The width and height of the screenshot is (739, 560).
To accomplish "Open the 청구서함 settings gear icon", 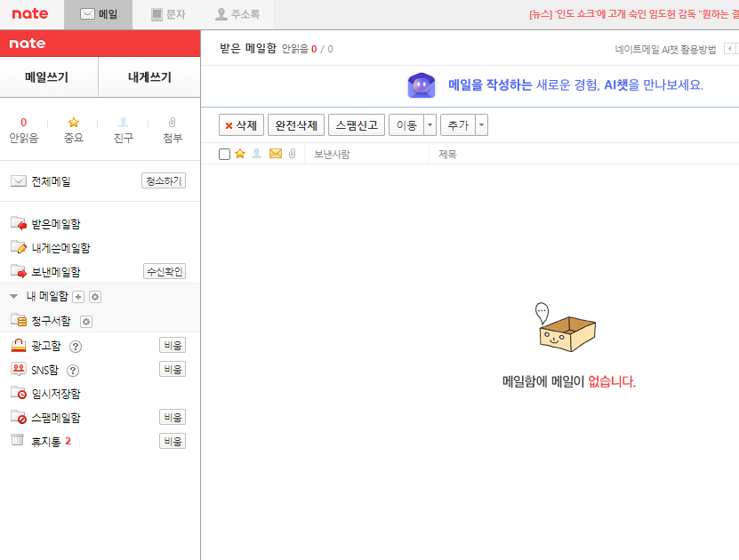I will coord(85,322).
